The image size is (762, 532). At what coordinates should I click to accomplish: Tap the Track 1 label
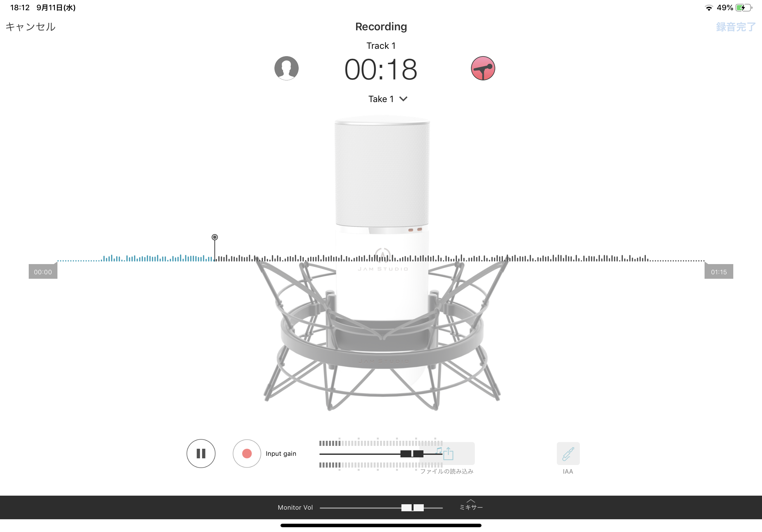pyautogui.click(x=381, y=46)
